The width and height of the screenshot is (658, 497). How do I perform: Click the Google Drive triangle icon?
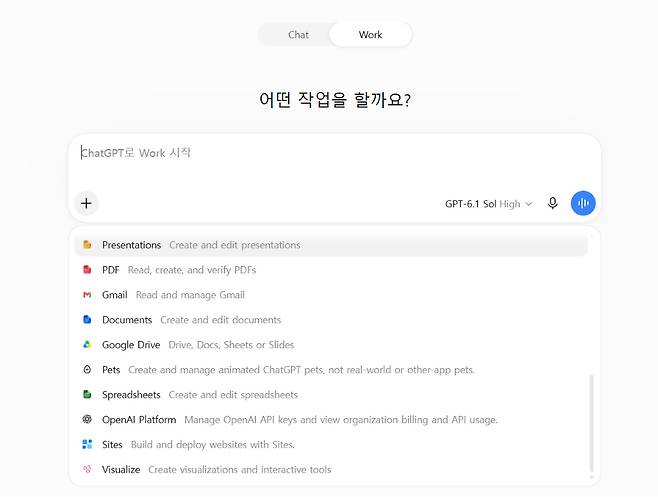coord(87,345)
